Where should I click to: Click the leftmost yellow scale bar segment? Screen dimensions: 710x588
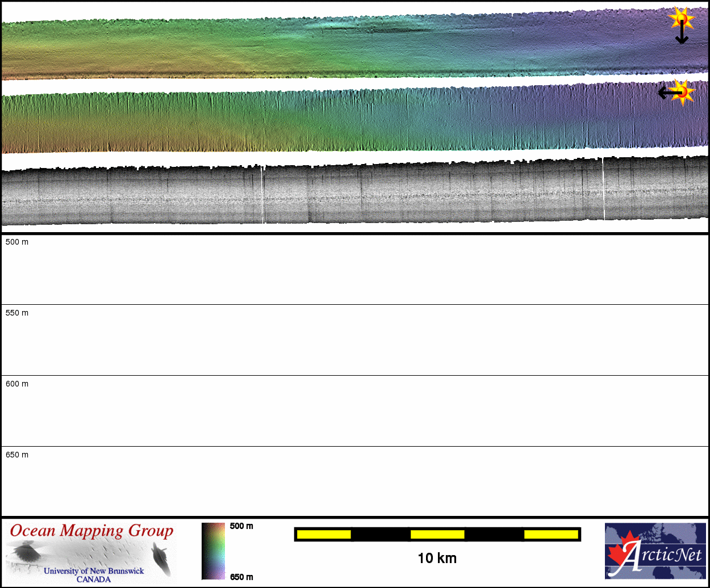coord(324,534)
